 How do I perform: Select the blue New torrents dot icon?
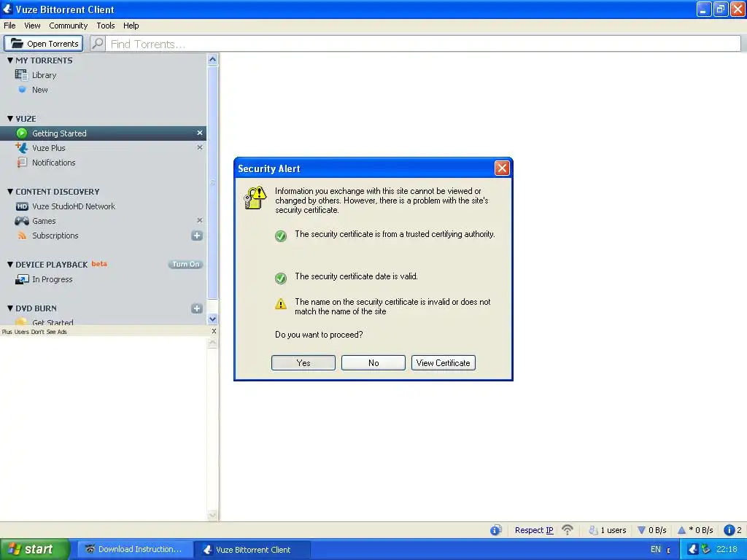22,89
